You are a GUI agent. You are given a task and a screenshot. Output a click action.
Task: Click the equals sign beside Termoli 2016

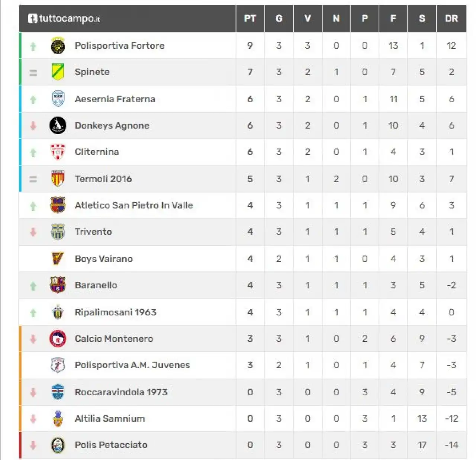click(33, 179)
